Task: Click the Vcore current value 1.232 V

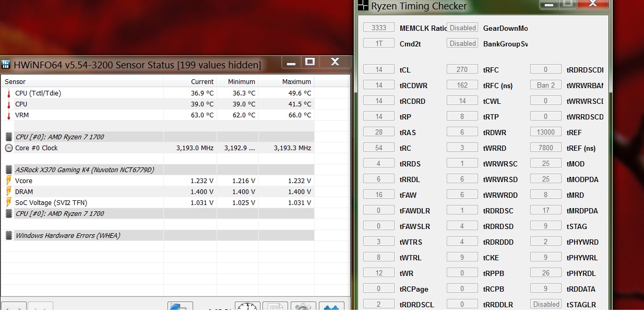Action: 202,180
